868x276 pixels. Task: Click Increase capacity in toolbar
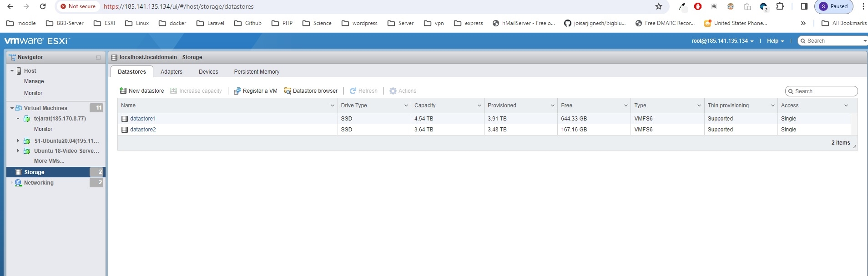point(196,91)
